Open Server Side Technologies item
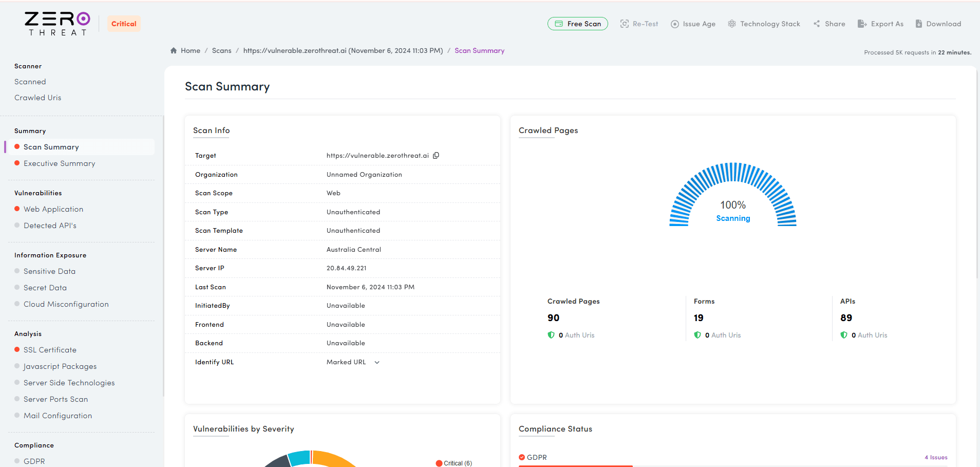Screen dimensions: 980x467 pos(69,383)
